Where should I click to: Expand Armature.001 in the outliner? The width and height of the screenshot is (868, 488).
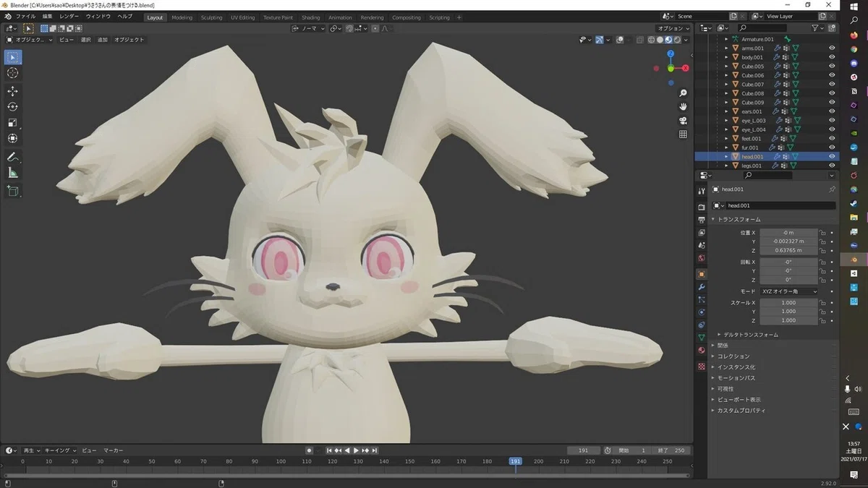(726, 39)
